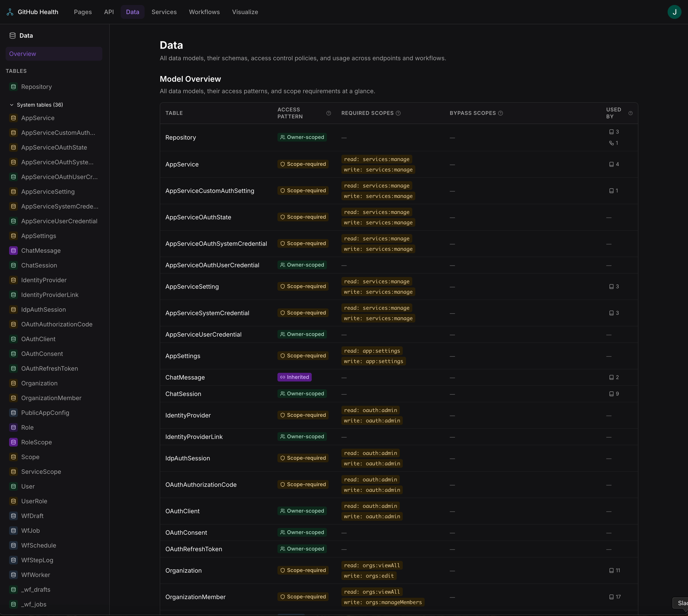The height and width of the screenshot is (616, 688).
Task: Click the Required Scopes help icon
Action: click(x=398, y=113)
